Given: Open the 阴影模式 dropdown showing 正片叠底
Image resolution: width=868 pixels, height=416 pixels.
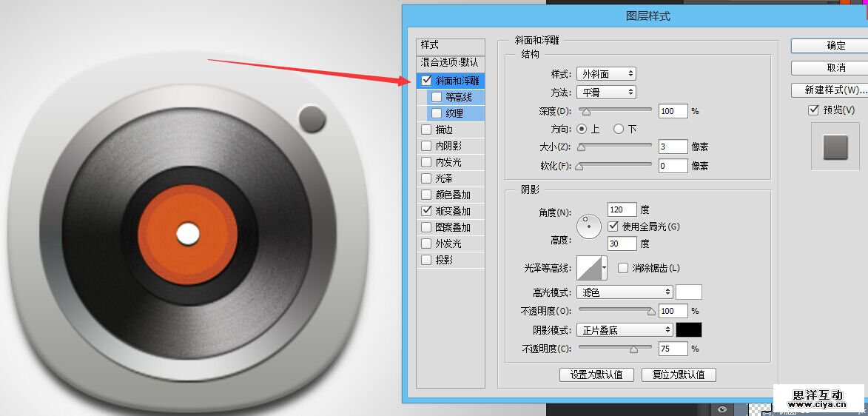Looking at the screenshot, I should (625, 329).
